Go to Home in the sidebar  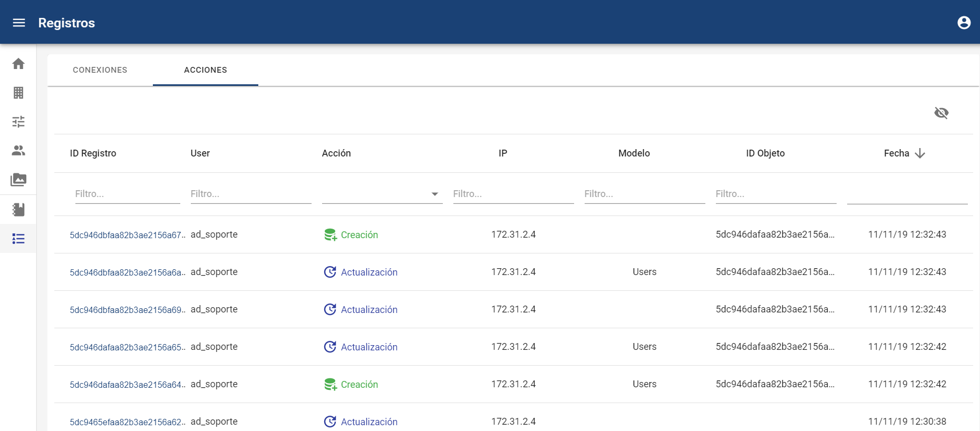18,64
